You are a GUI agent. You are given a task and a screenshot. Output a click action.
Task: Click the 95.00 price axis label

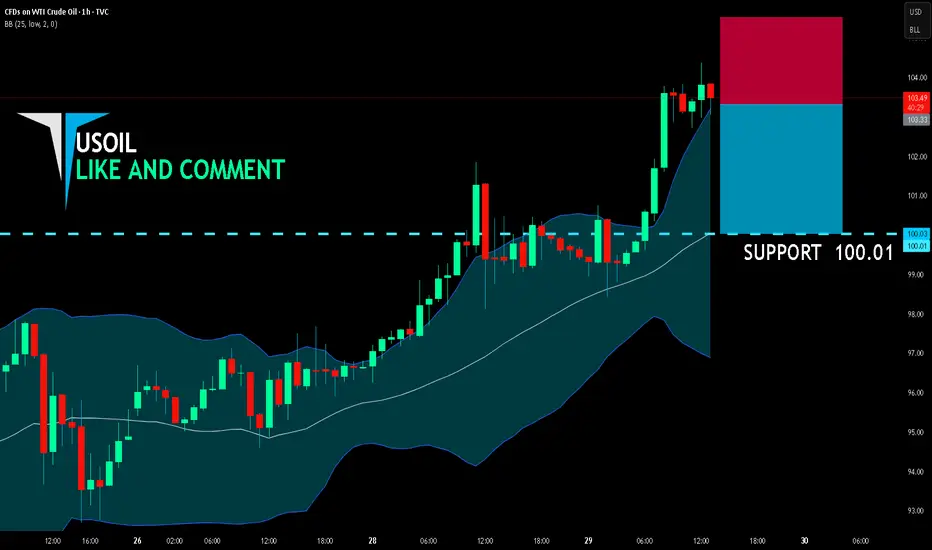917,432
